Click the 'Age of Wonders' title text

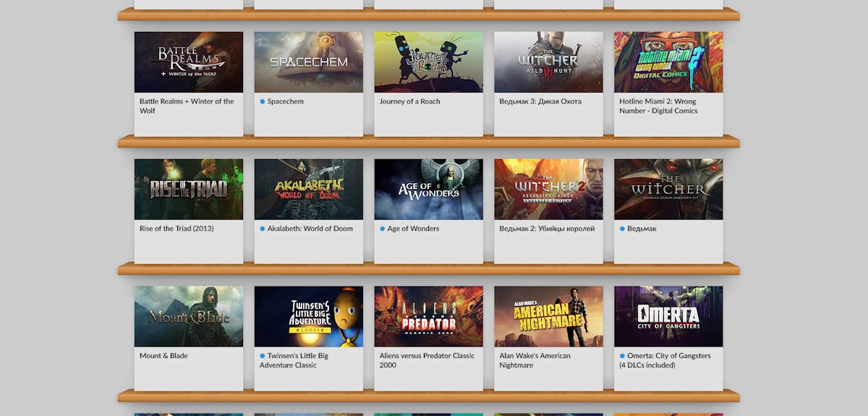tap(413, 229)
